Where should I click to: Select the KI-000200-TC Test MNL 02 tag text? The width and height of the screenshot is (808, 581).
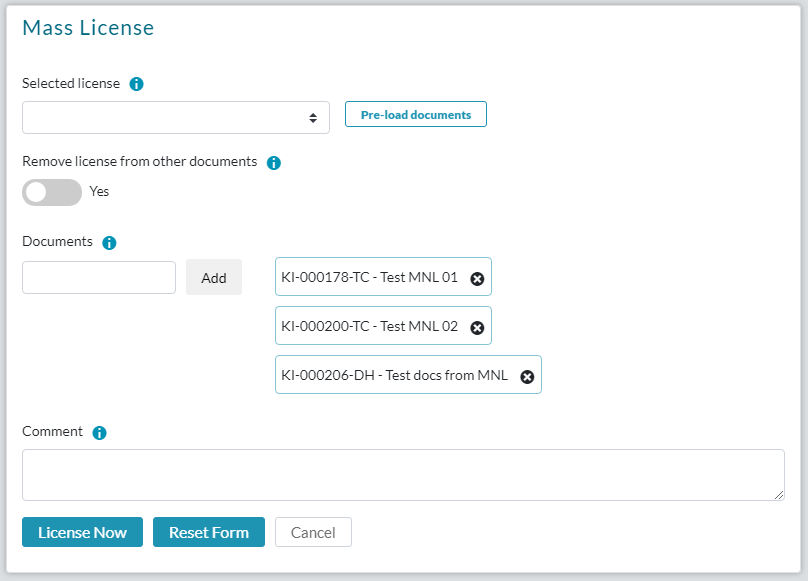[x=369, y=326]
